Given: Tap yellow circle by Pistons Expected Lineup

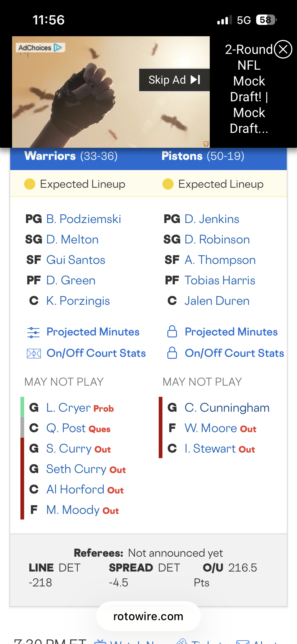Looking at the screenshot, I should 168,184.
